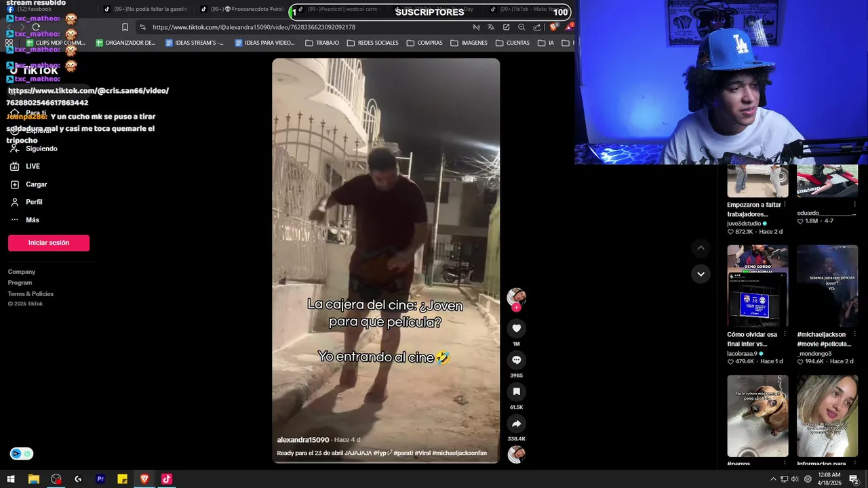The image size is (868, 488).
Task: Open alexandra15090 username link
Action: pos(302,440)
